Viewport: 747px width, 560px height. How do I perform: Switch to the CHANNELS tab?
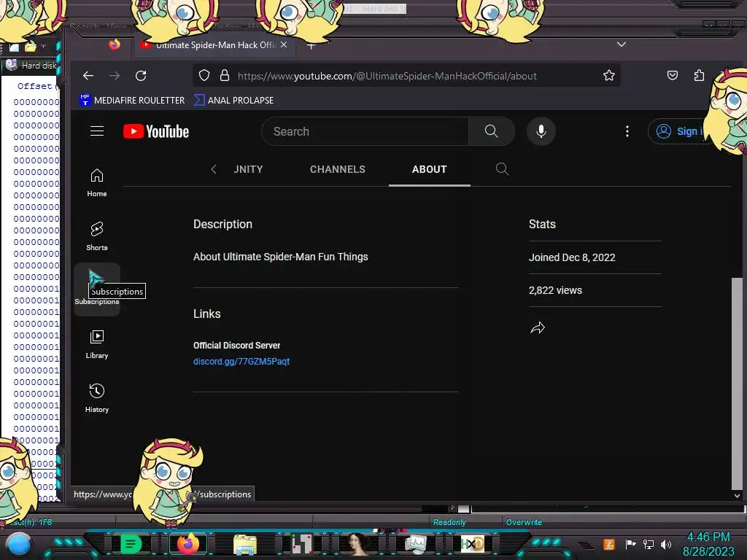pyautogui.click(x=337, y=169)
